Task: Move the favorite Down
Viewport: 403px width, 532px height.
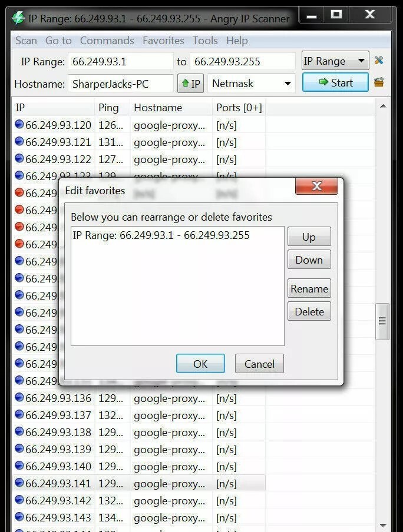Action: 309,260
